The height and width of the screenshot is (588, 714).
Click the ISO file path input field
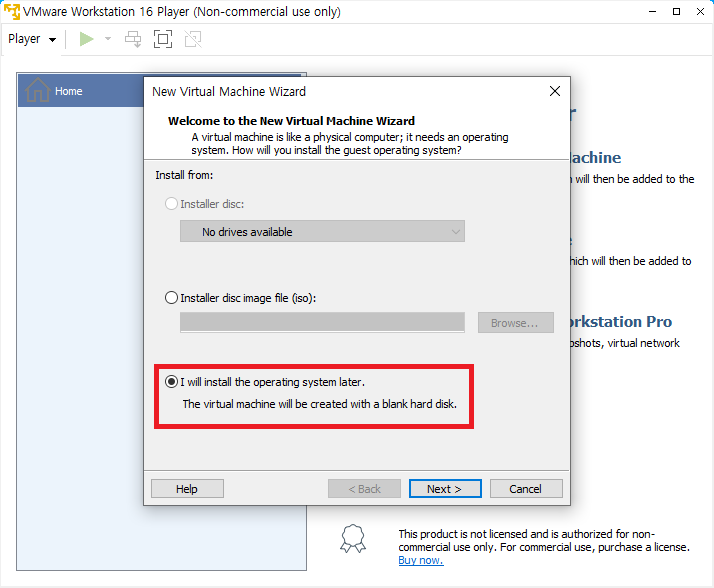[322, 322]
